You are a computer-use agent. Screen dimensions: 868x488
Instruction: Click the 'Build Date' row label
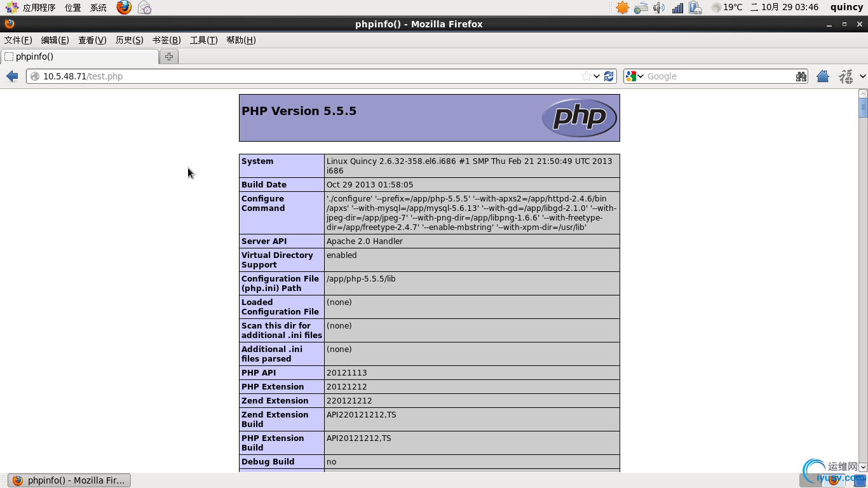(x=264, y=185)
